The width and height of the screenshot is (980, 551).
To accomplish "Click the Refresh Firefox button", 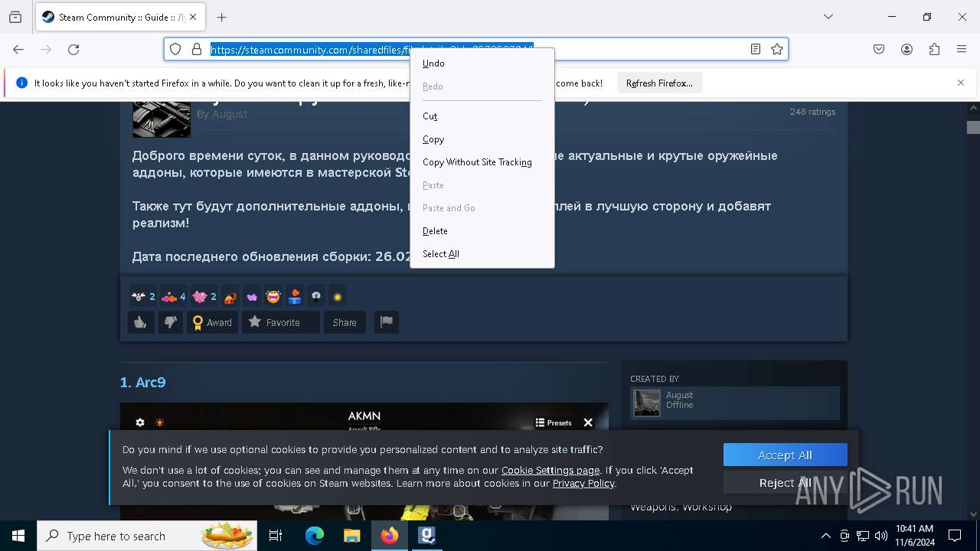I will click(x=659, y=83).
